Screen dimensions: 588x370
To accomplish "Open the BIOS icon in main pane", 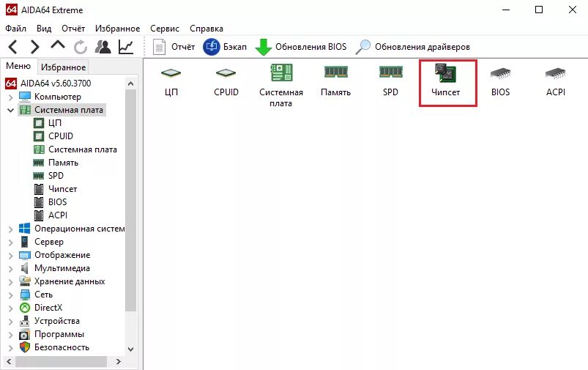I will point(500,82).
